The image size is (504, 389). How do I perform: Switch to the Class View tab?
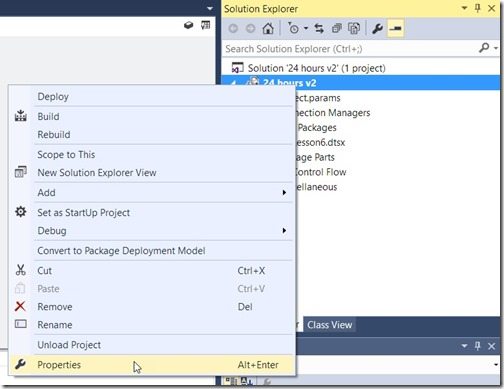pyautogui.click(x=329, y=325)
